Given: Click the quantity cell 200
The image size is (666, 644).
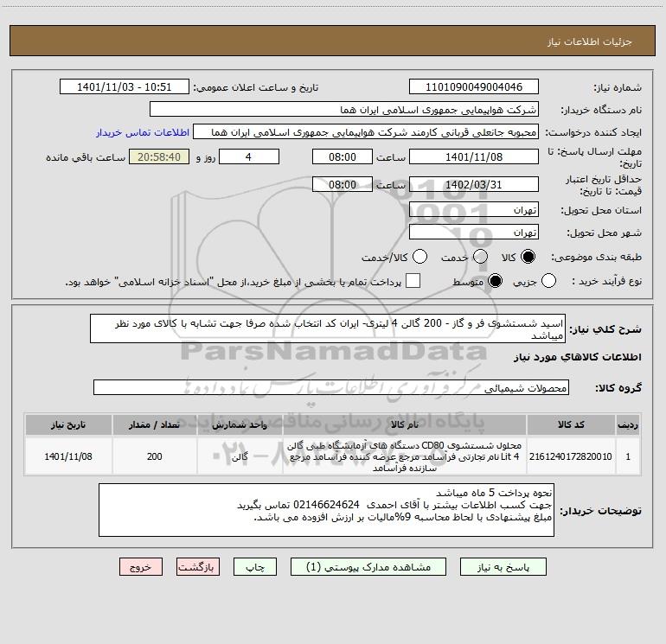Looking at the screenshot, I should pyautogui.click(x=154, y=456).
